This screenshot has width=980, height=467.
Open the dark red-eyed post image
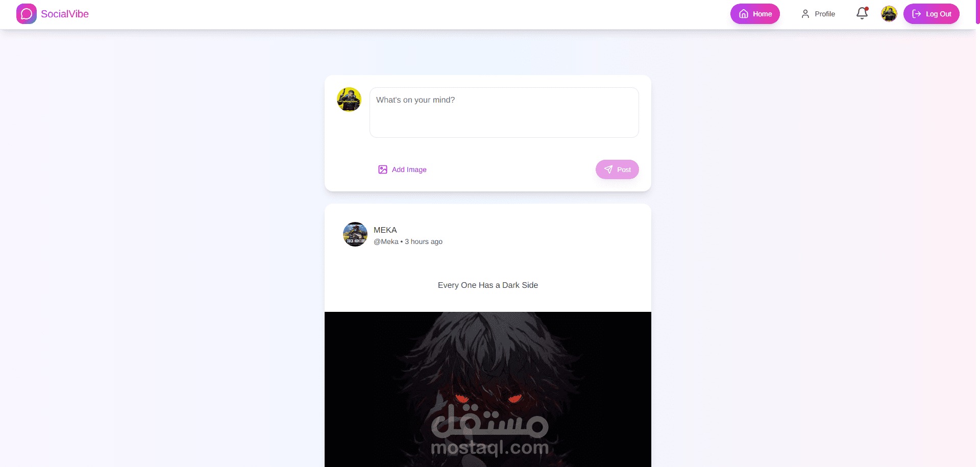coord(488,389)
